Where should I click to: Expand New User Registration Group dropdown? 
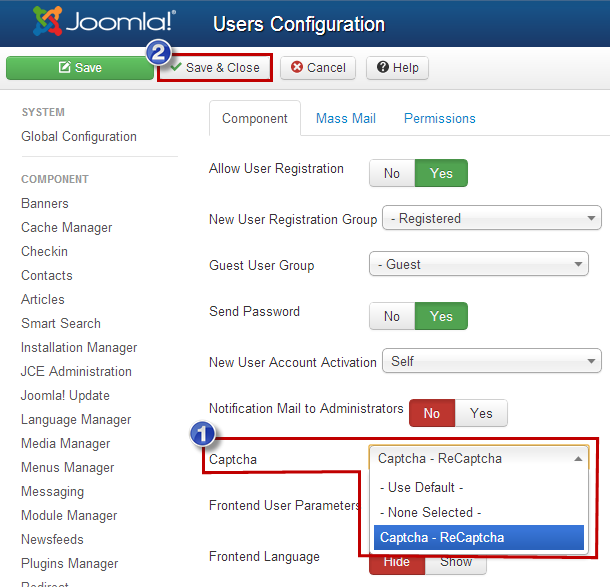[492, 219]
